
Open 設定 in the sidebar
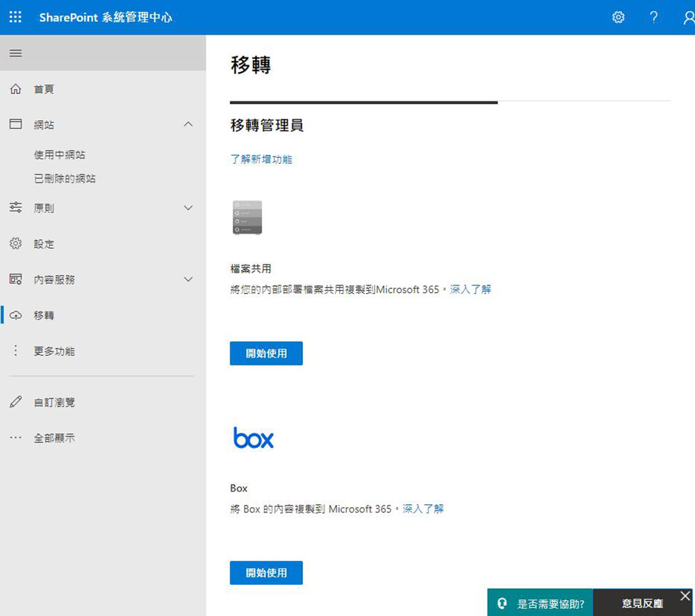(44, 244)
